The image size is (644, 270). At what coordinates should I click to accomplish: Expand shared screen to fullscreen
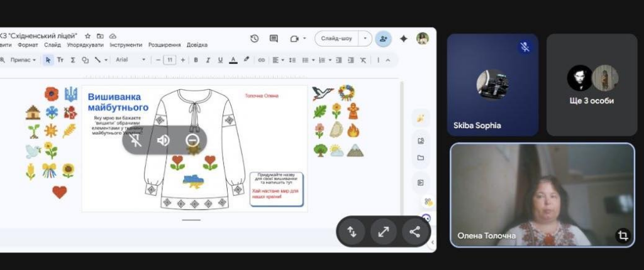pos(383,232)
